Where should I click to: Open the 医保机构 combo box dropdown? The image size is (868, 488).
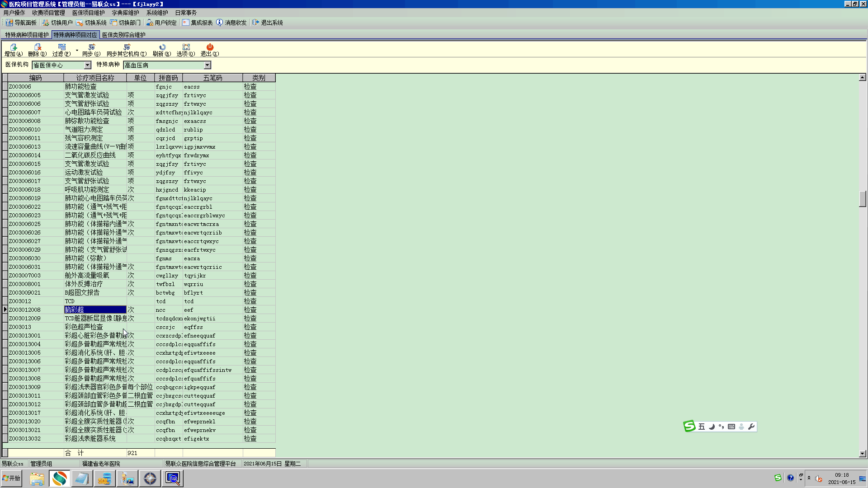coord(87,66)
